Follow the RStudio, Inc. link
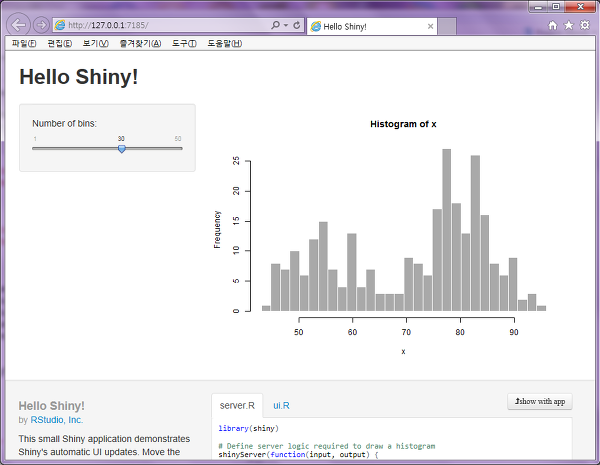Viewport: 600px width, 465px height. [x=57, y=420]
